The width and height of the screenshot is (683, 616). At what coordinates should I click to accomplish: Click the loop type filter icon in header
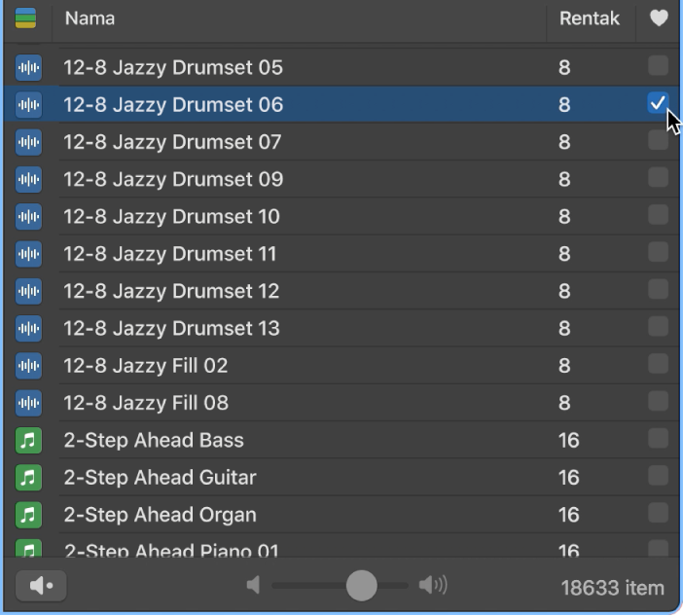(25, 18)
